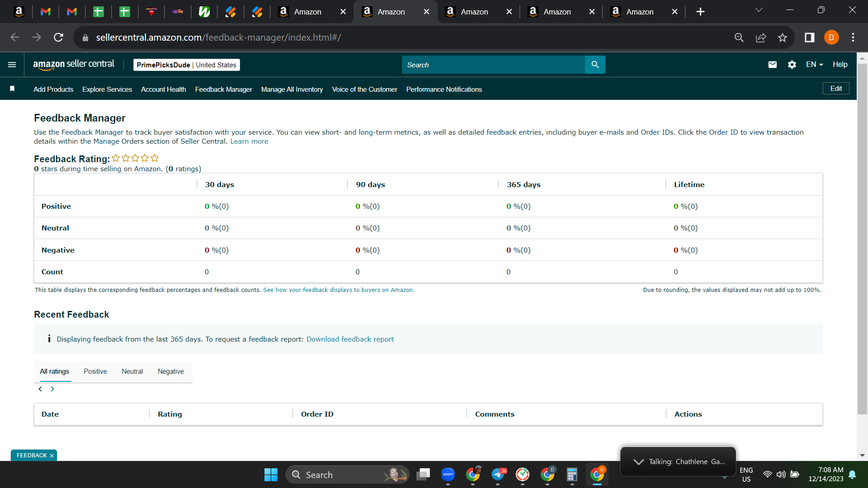Image resolution: width=868 pixels, height=488 pixels.
Task: Click the Lifetime column header
Action: click(689, 185)
